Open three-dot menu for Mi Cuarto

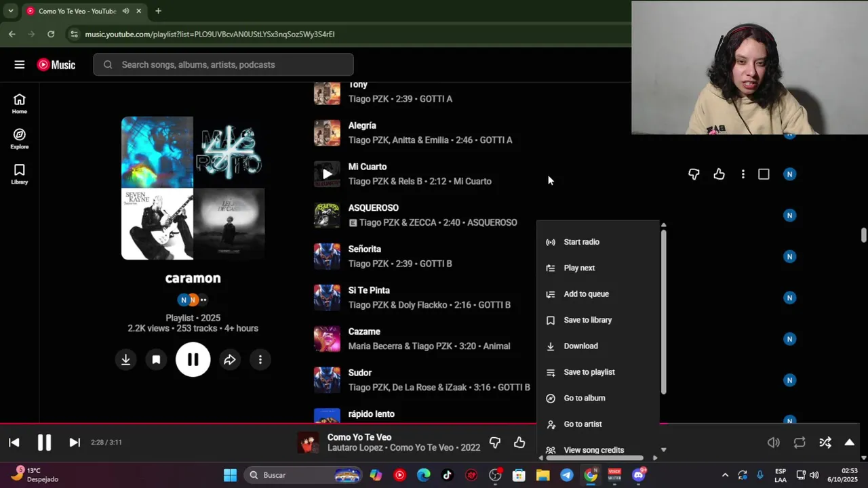[x=743, y=174]
